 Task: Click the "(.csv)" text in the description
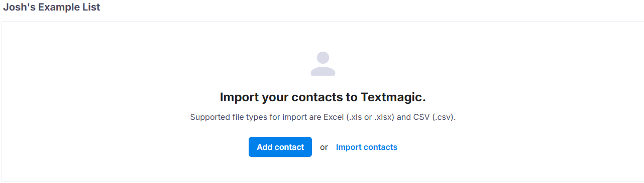pos(444,117)
